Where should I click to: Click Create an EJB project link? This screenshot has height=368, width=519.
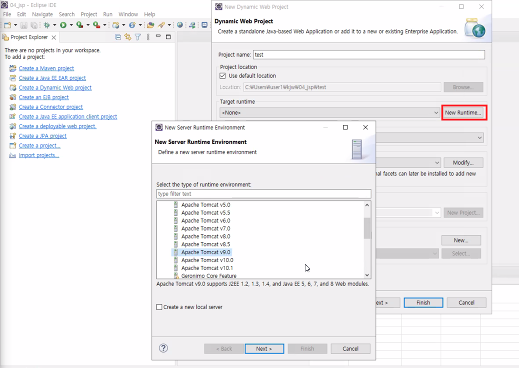pos(44,97)
